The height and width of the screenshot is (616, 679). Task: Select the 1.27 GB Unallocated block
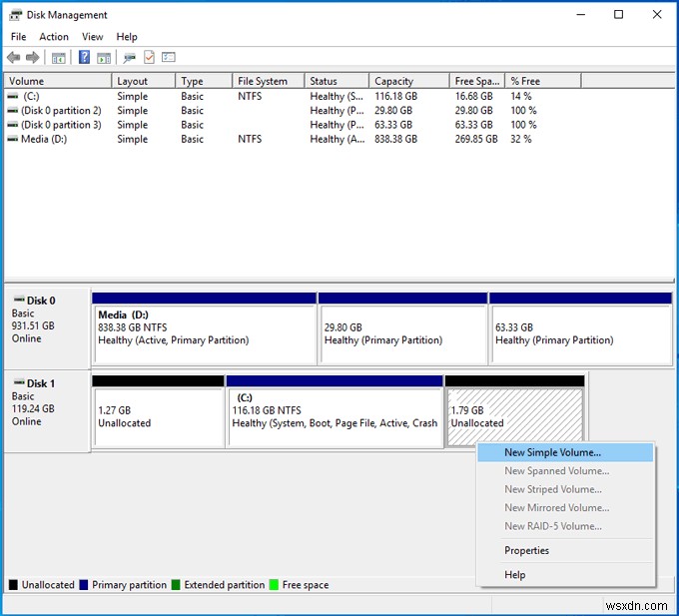[x=158, y=417]
